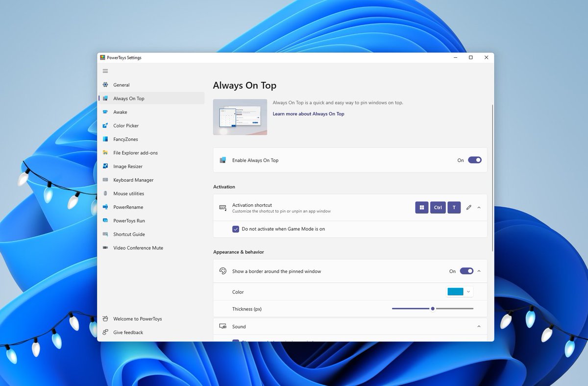The width and height of the screenshot is (588, 386).
Task: Open the Image Resizer page
Action: [152, 167]
